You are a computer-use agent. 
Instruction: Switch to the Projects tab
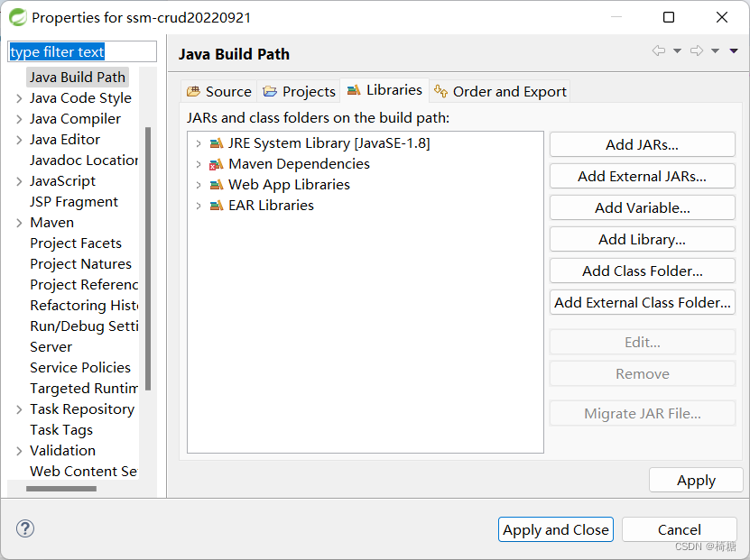tap(299, 91)
